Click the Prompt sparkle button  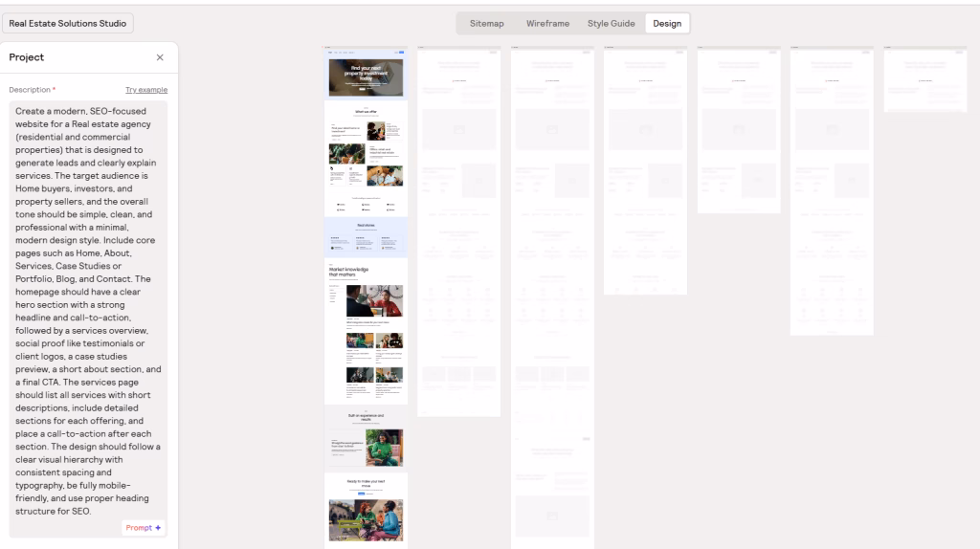click(145, 527)
